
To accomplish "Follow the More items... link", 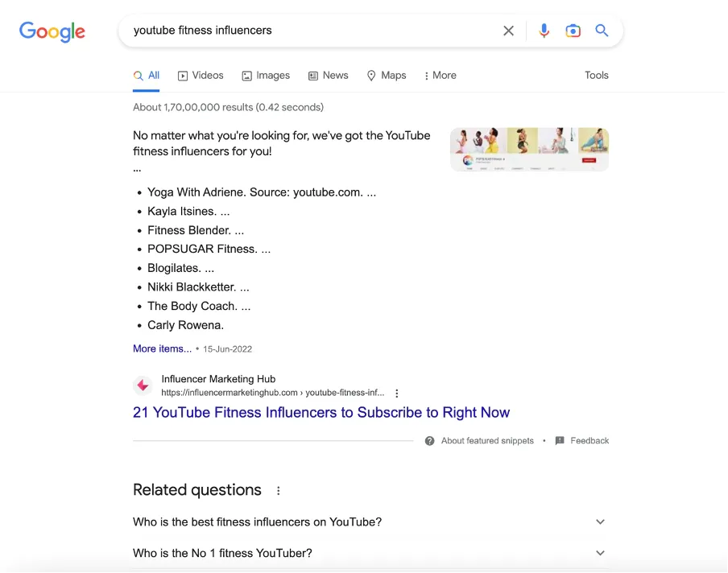I will click(x=162, y=349).
